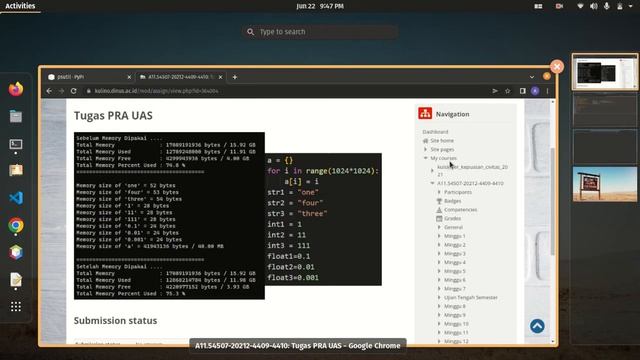Open the Chrome profile avatar
This screenshot has width=640, height=360.
click(x=535, y=91)
